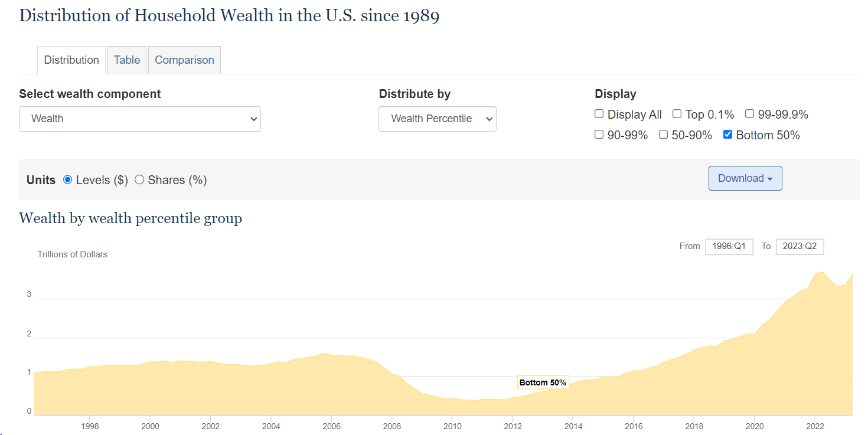
Task: Expand the Select wealth component dropdown
Action: click(140, 119)
